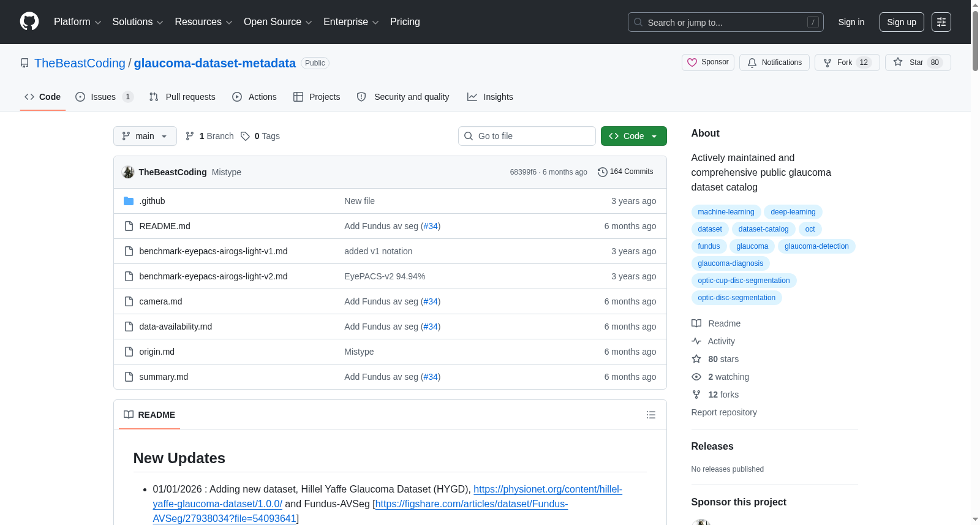Open commit hash 68399f6
Viewport: 980px width, 525px height.
523,172
